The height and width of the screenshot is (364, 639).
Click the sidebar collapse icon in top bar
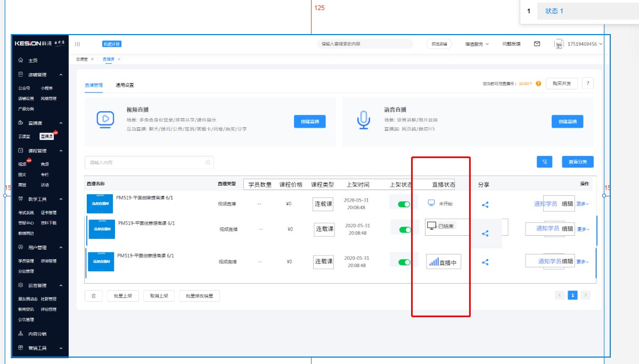[77, 44]
